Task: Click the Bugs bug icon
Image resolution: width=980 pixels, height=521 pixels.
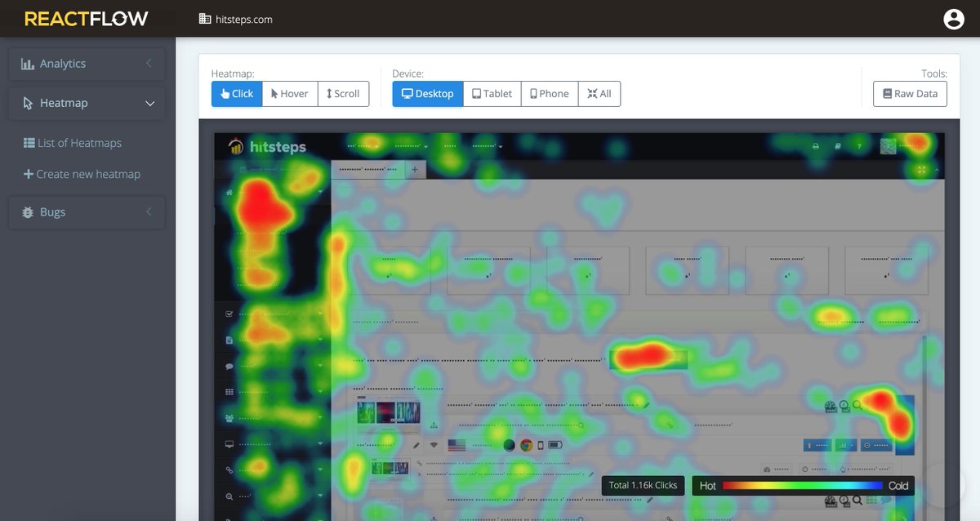Action: (27, 212)
